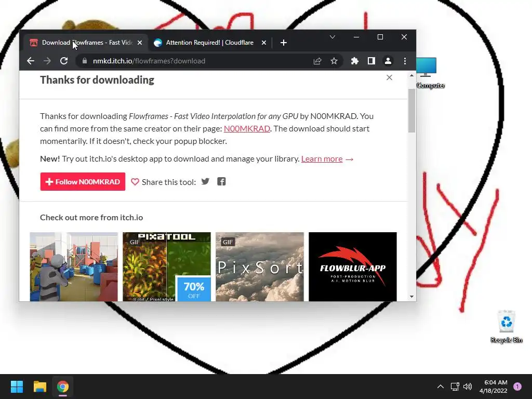This screenshot has height=399, width=532.
Task: Open the network tray icon
Action: click(455, 387)
